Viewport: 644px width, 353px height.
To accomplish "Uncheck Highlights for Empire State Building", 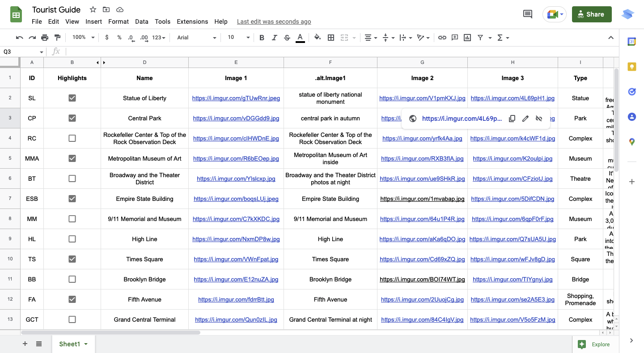I will [72, 199].
